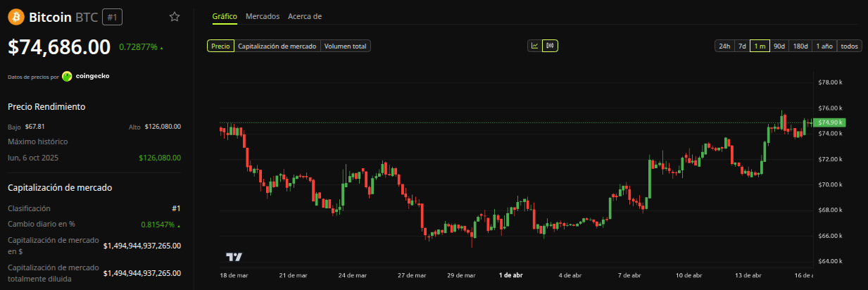Click the TradingView logo on chart
Image resolution: width=868 pixels, height=290 pixels.
coord(234,258)
